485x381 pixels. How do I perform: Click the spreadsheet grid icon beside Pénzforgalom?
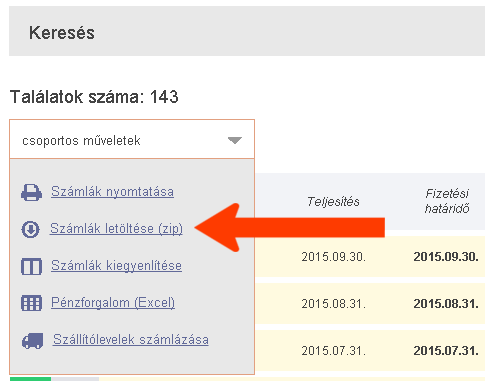click(31, 303)
